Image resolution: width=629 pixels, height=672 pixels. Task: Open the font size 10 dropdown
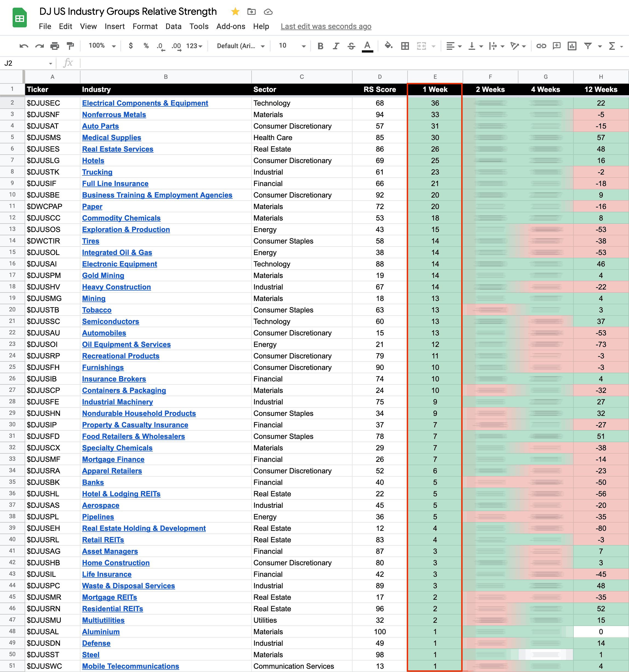click(292, 46)
